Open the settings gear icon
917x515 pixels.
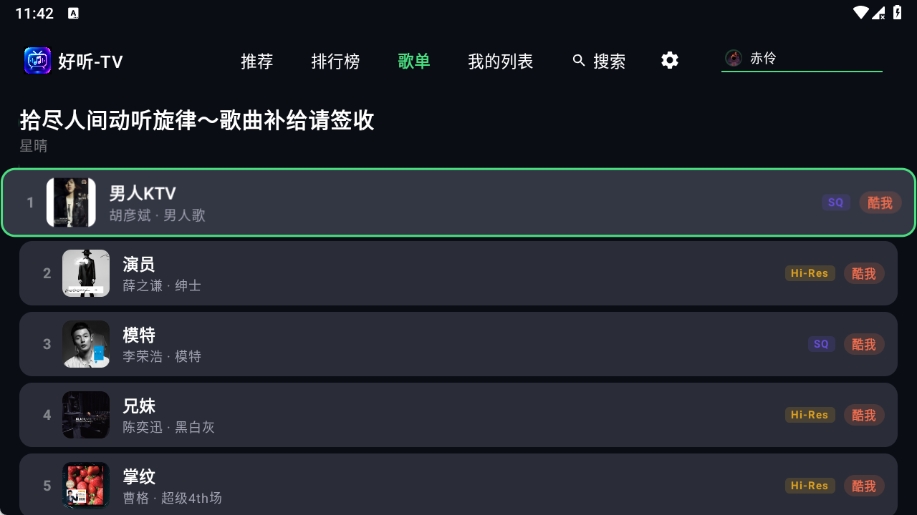(x=670, y=60)
